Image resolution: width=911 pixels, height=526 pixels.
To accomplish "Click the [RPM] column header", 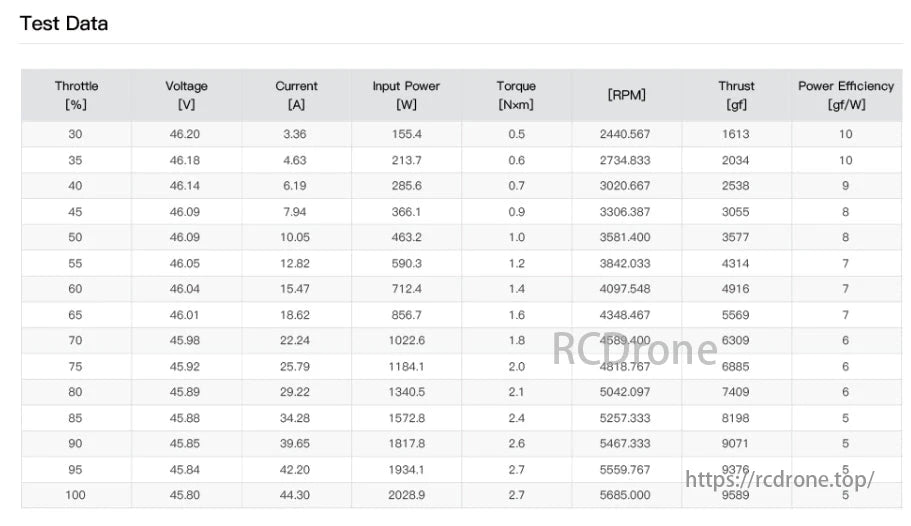I will [x=626, y=95].
